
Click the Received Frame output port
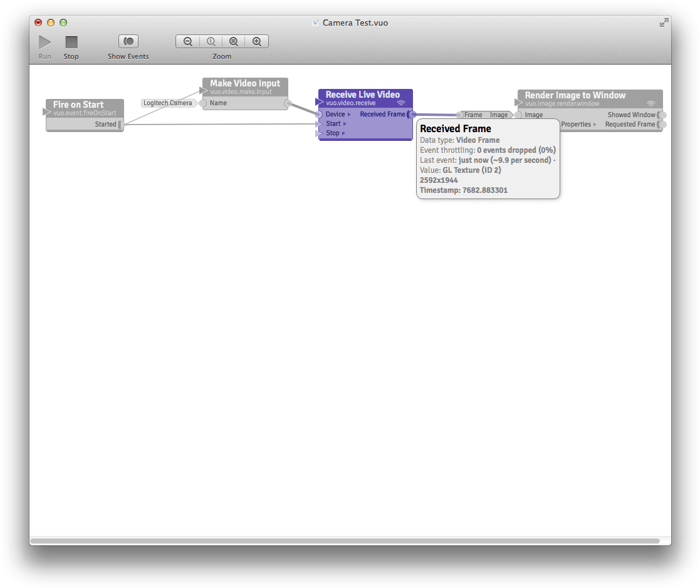pyautogui.click(x=410, y=115)
